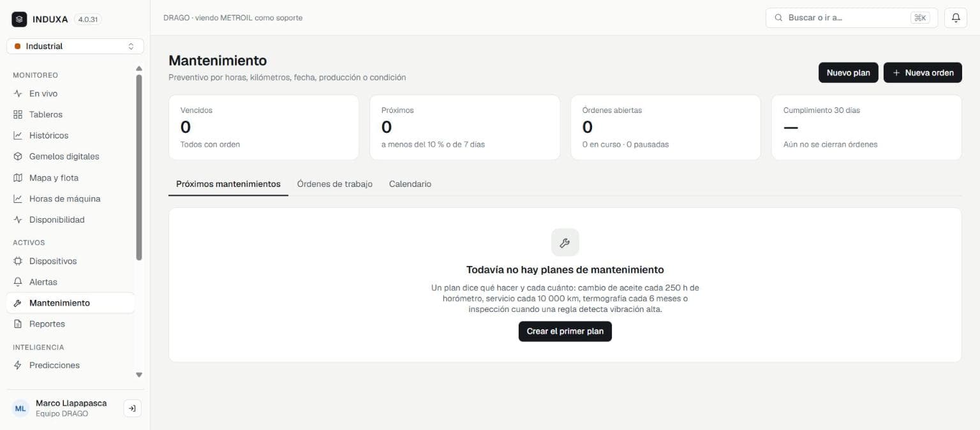
Task: Click the sidebar scrollbar thumb
Action: point(139,167)
